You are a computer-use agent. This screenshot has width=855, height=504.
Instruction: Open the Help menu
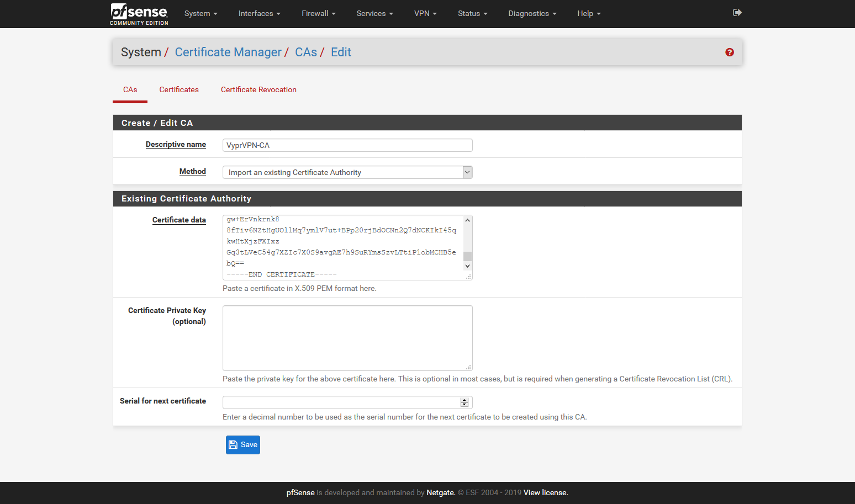click(x=589, y=13)
